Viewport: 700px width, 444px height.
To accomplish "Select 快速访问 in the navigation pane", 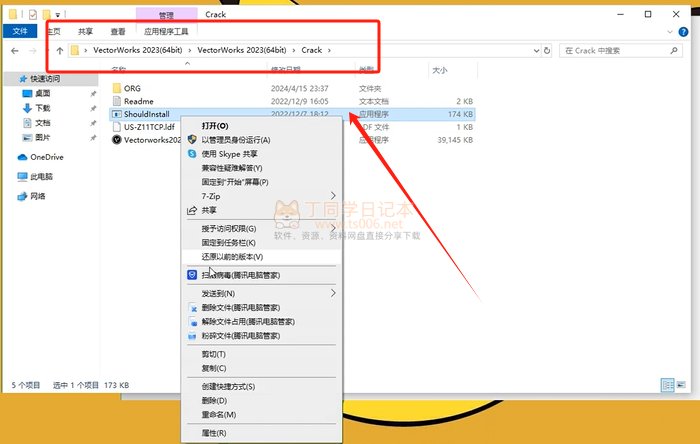I will [x=45, y=79].
